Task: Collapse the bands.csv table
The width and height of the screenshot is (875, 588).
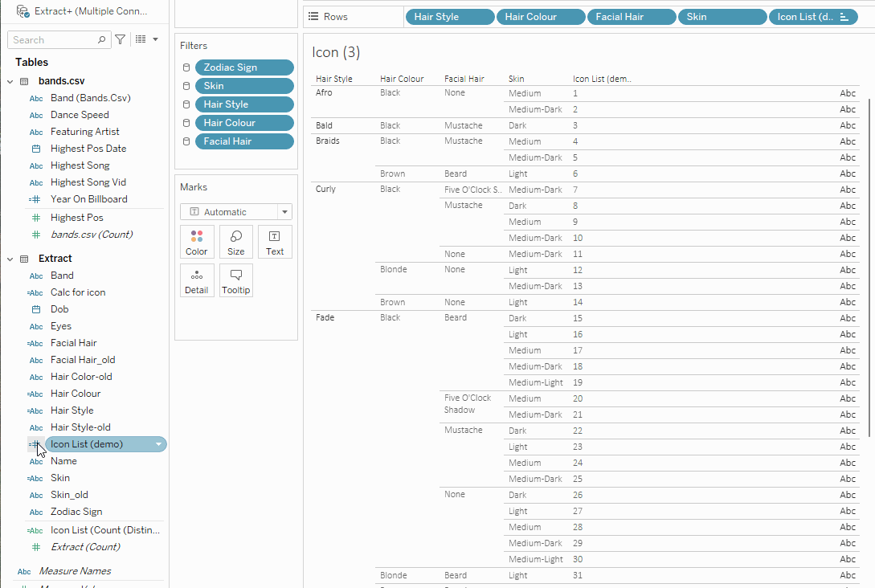Action: (10, 81)
